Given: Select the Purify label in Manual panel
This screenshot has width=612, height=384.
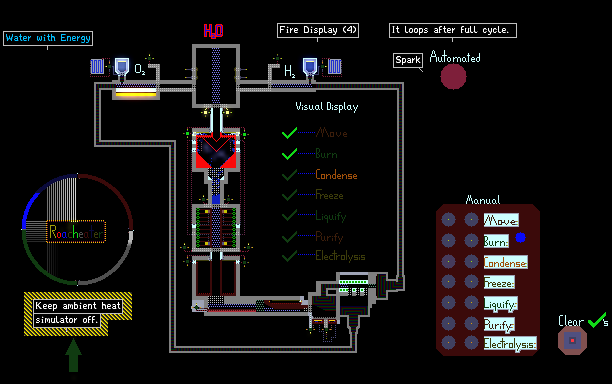Looking at the screenshot, I should tap(499, 324).
